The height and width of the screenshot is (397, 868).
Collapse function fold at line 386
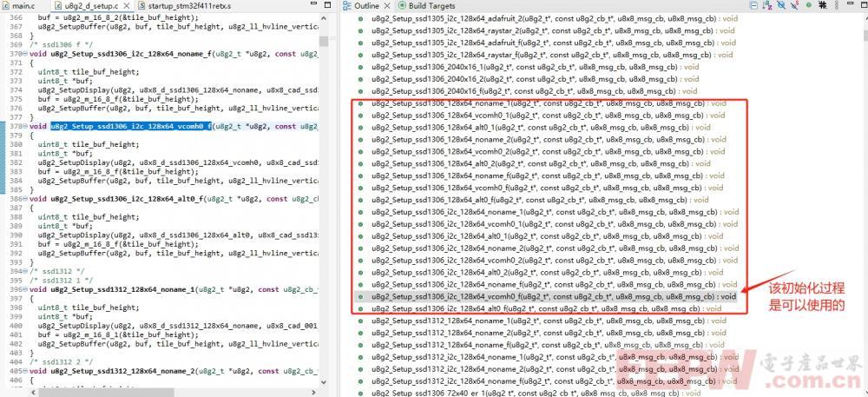coord(25,199)
